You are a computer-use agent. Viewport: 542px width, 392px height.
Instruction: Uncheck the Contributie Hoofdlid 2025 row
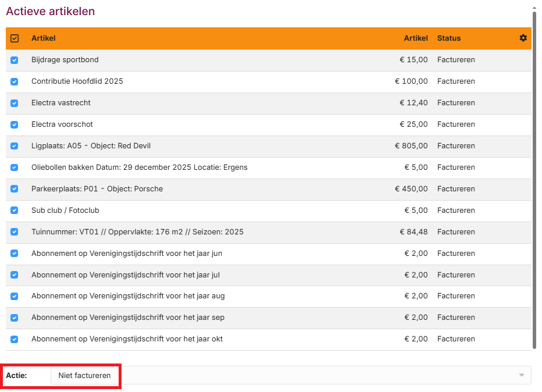click(x=14, y=81)
